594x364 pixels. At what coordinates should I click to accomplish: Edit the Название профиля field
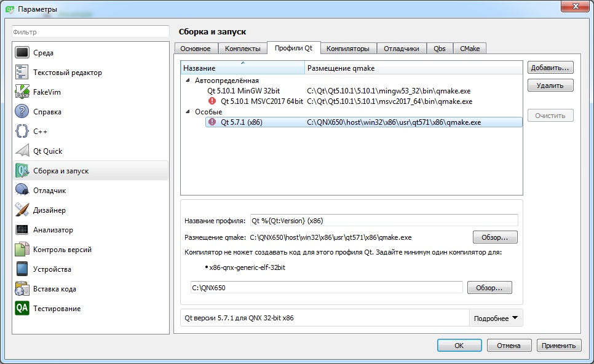coord(384,221)
